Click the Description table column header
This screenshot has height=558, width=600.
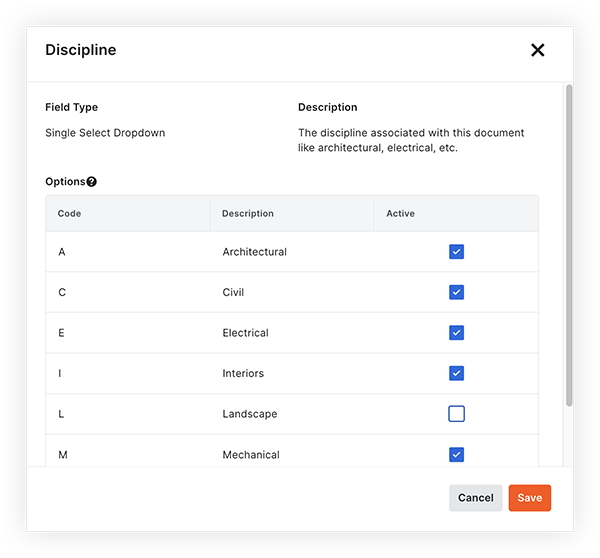click(248, 214)
